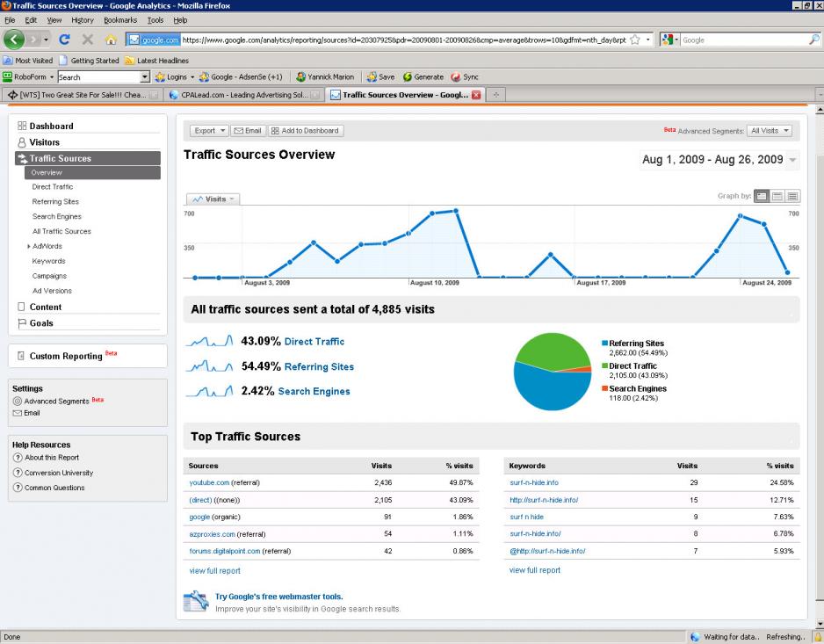This screenshot has height=644, width=824.
Task: Click the bookmark star in address bar
Action: pos(634,40)
